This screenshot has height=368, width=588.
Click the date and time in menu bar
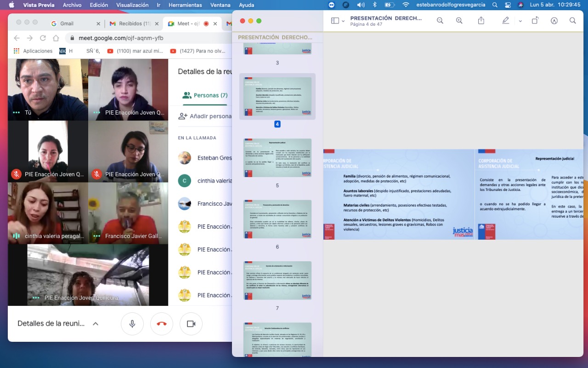pos(555,5)
